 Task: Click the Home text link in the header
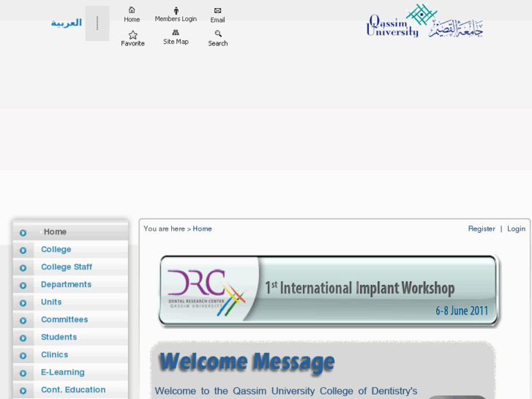coord(132,19)
